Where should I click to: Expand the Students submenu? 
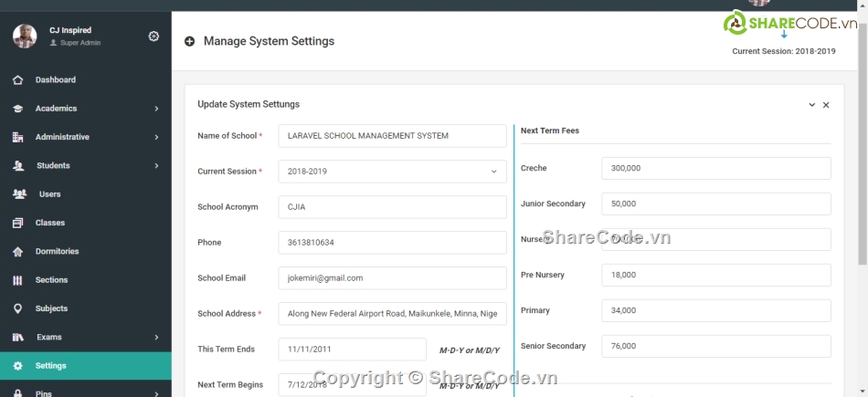(156, 166)
